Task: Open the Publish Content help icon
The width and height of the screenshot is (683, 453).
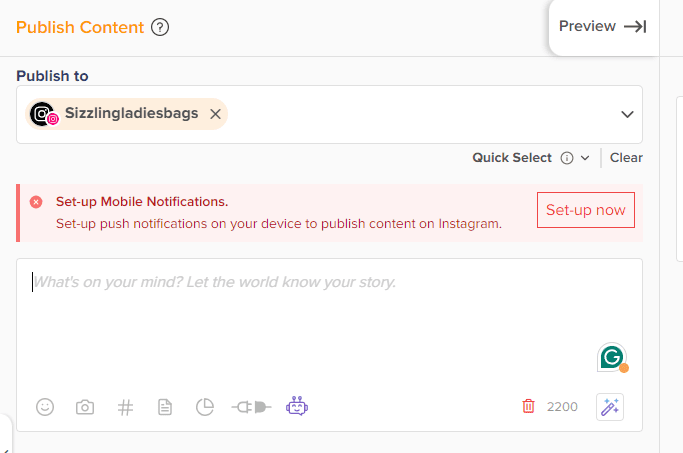Action: (160, 27)
